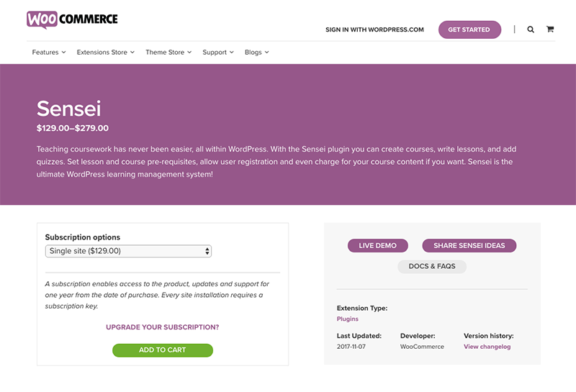Open the Subscription options select box

click(128, 251)
